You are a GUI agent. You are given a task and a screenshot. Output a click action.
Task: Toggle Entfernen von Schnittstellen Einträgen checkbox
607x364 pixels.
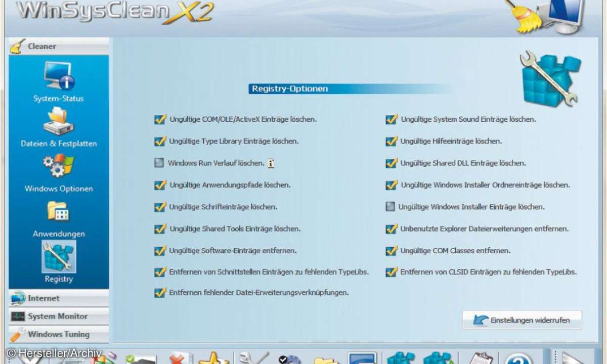160,272
